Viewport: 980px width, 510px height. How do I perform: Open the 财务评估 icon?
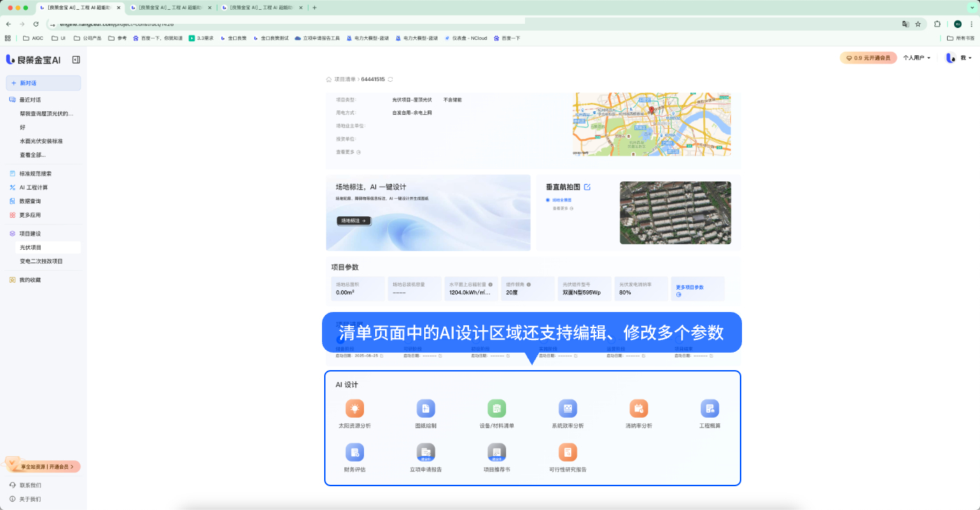click(355, 452)
